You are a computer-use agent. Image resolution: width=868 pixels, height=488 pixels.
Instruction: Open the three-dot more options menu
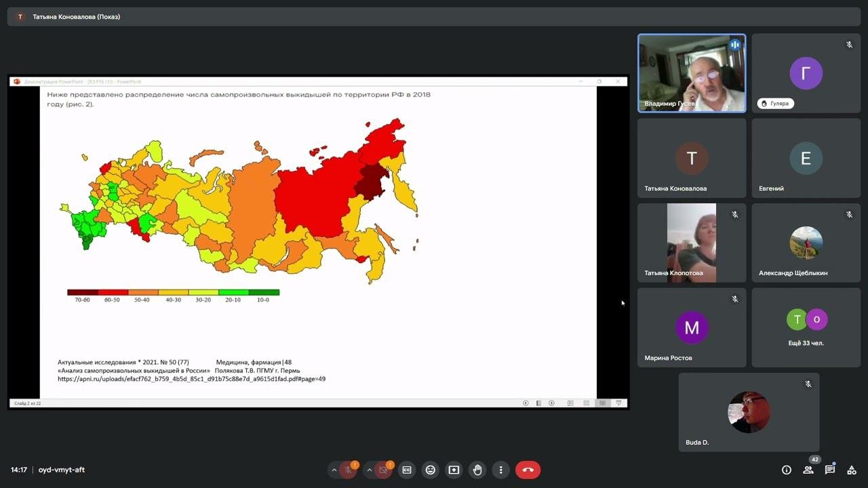point(501,470)
